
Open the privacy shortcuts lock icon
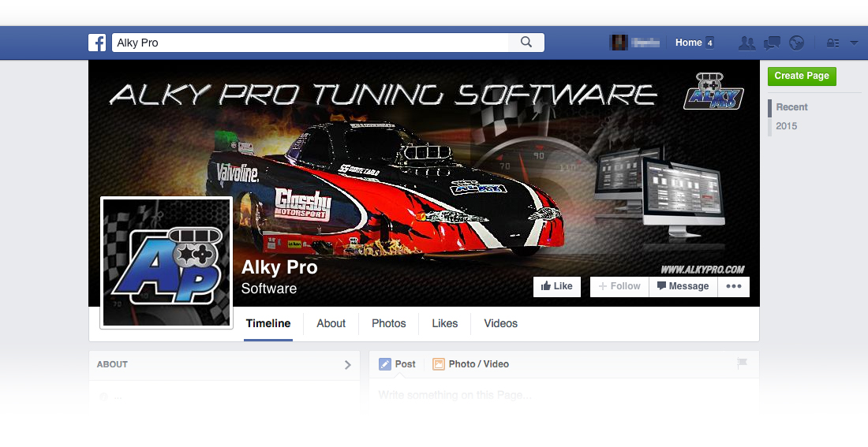pos(832,43)
